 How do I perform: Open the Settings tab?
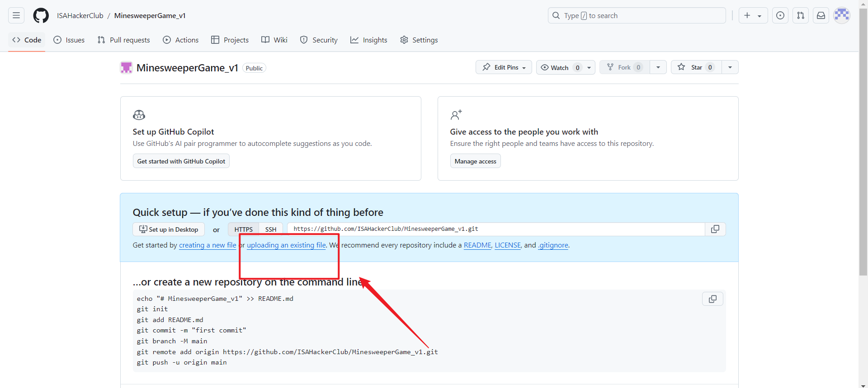pos(419,40)
